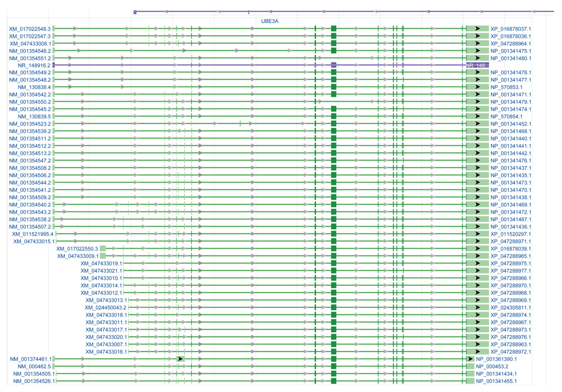Screen dimensions: 562x392
Task: Click protein label NP_000453.2
Action: (x=492, y=366)
